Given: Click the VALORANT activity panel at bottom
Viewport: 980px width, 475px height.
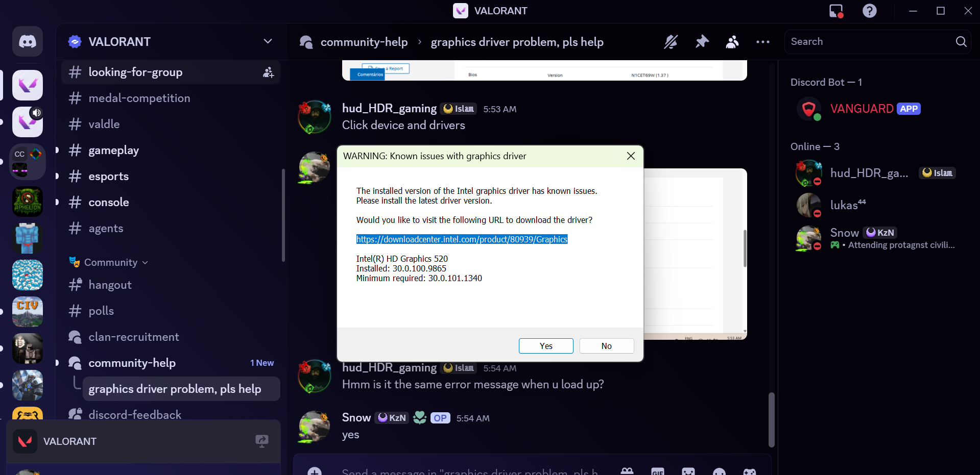Looking at the screenshot, I should tap(144, 441).
